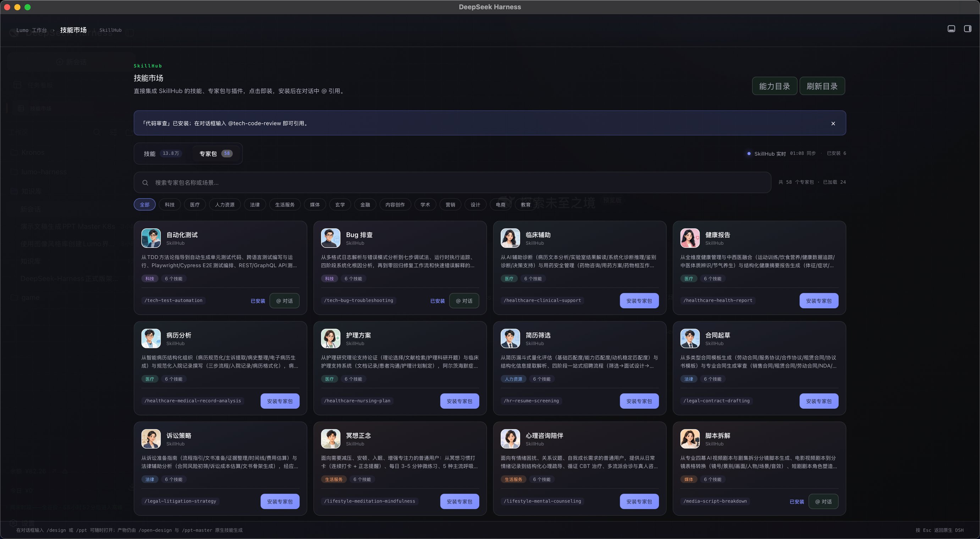Click the 人力资源 tag on 简历筛选 card
This screenshot has width=980, height=539.
[x=513, y=379]
